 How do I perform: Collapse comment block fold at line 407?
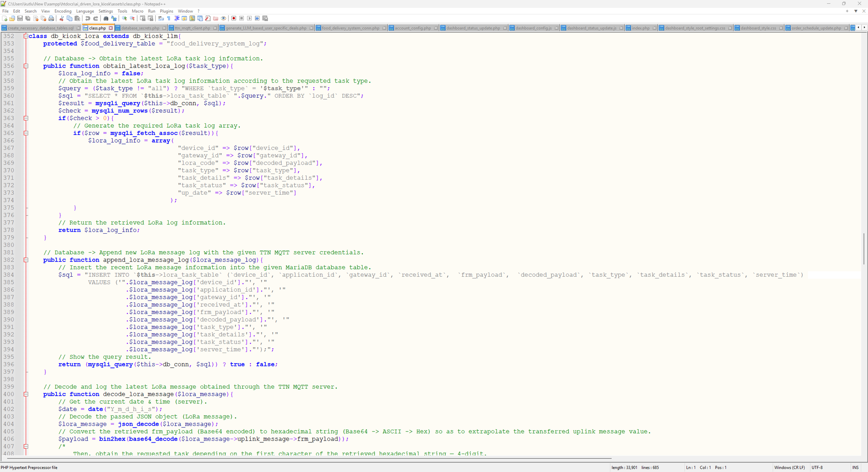pyautogui.click(x=26, y=446)
